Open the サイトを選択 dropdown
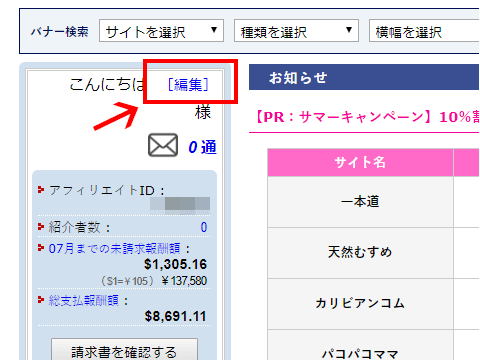 161,31
